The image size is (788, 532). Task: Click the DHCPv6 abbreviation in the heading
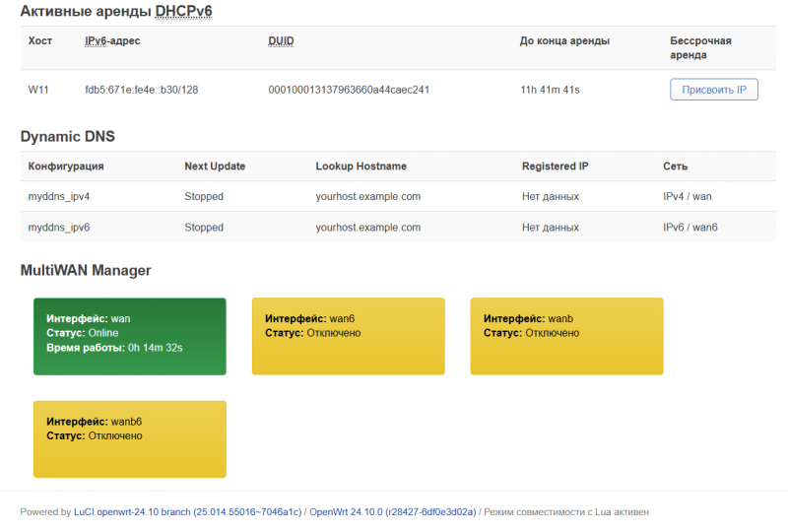183,12
